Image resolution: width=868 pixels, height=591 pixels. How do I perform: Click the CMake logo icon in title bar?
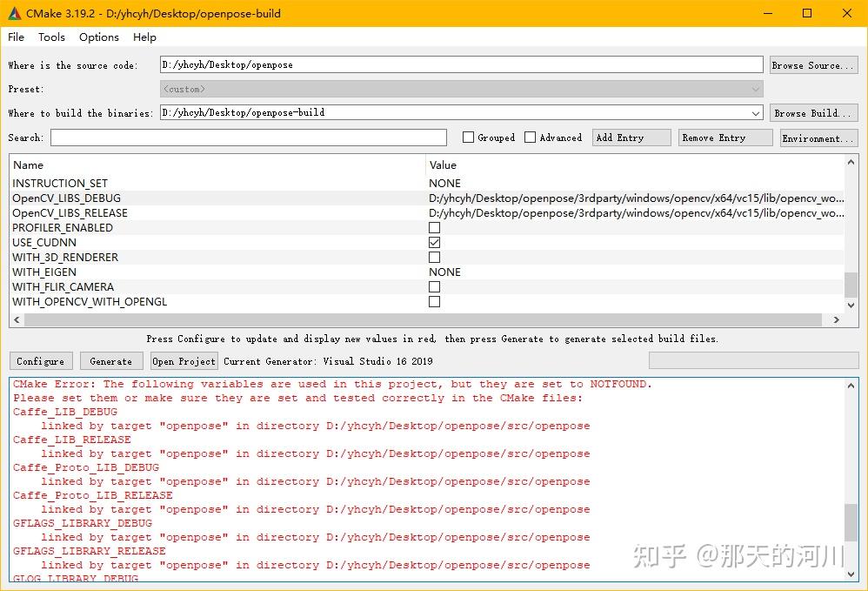pyautogui.click(x=14, y=13)
